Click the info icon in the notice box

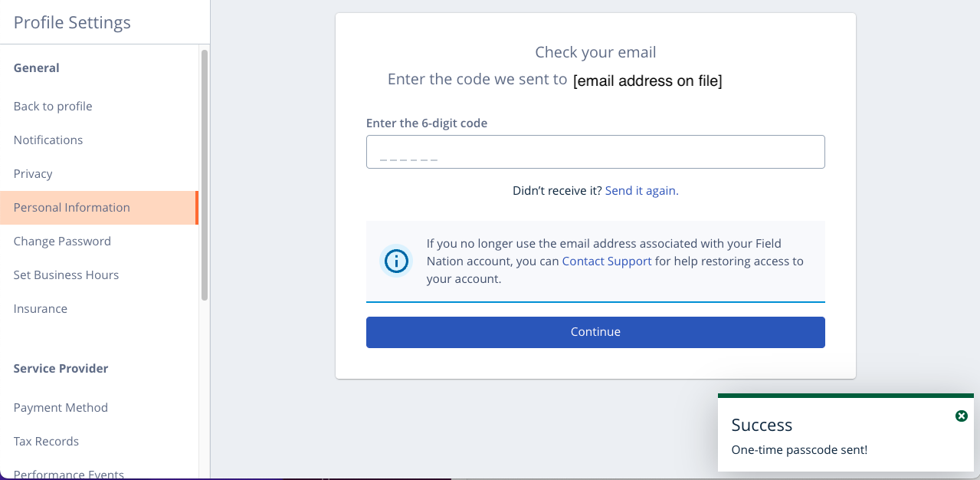point(395,261)
